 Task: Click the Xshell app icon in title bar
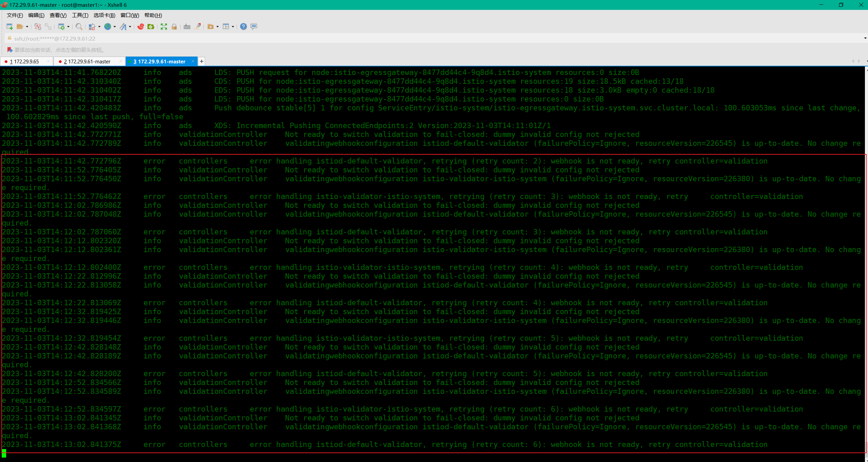click(4, 5)
